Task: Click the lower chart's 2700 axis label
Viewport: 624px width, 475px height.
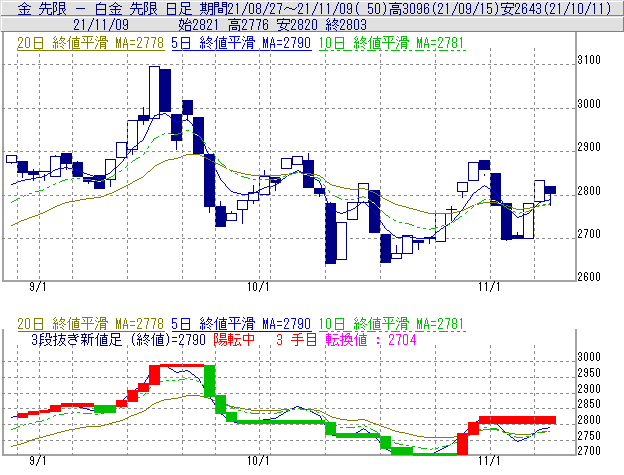Action: click(x=589, y=451)
